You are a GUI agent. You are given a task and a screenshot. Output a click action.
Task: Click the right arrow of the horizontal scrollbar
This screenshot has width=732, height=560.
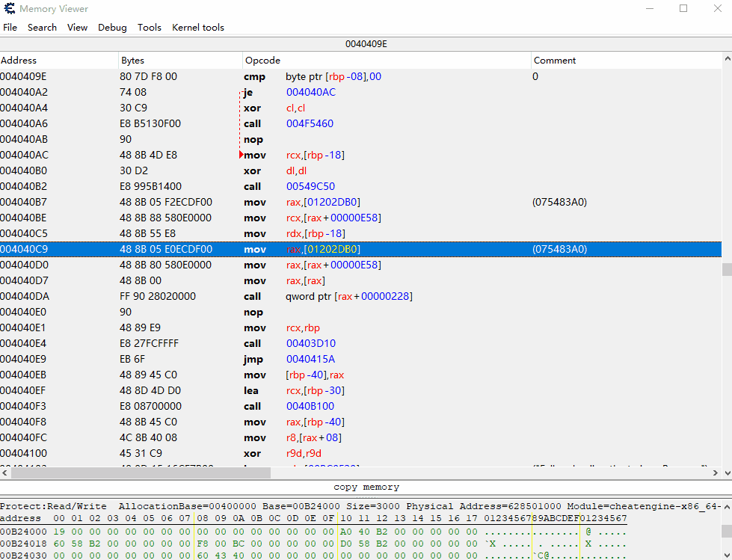coord(714,473)
